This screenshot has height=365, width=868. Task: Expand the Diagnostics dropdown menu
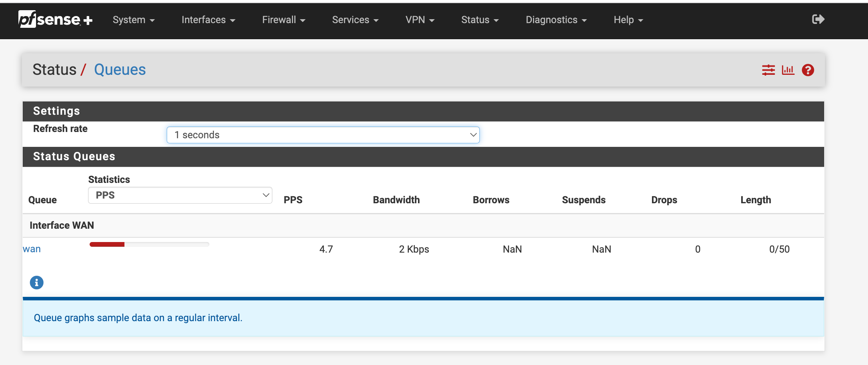pyautogui.click(x=555, y=20)
